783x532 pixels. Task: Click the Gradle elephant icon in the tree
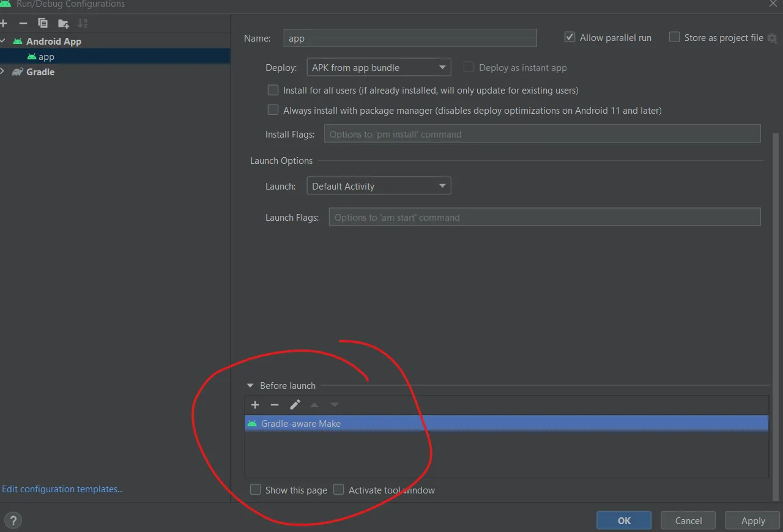coord(17,72)
